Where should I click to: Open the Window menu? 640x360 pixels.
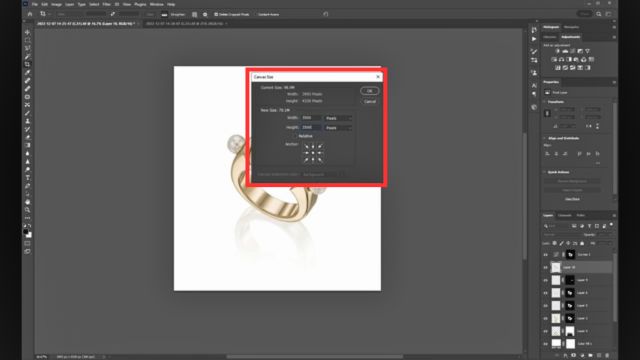tap(156, 4)
